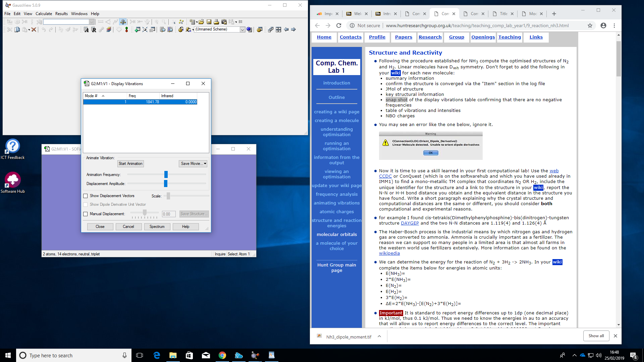Expand the Nh3_dipole_moment.tif download options chevron
The width and height of the screenshot is (644, 362).
pyautogui.click(x=379, y=336)
